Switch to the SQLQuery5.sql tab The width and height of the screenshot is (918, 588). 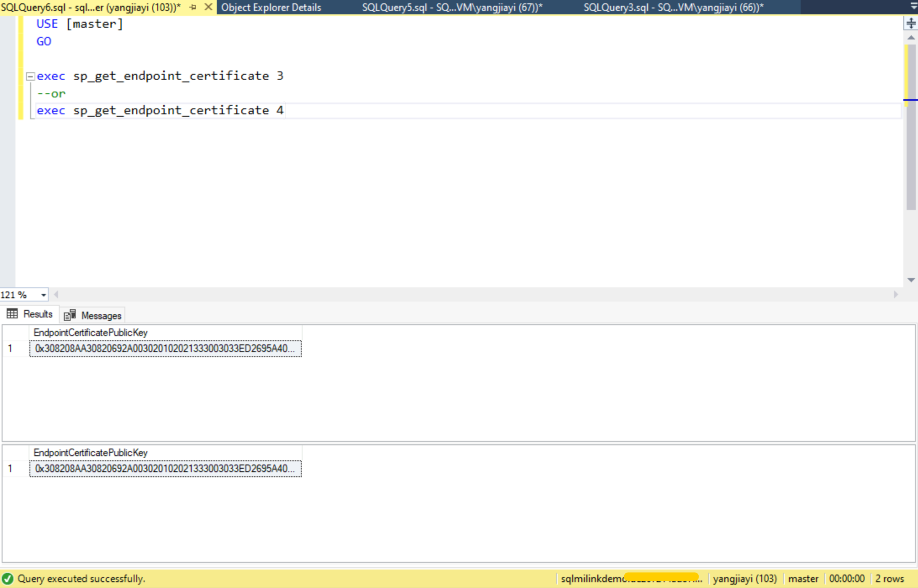(452, 7)
